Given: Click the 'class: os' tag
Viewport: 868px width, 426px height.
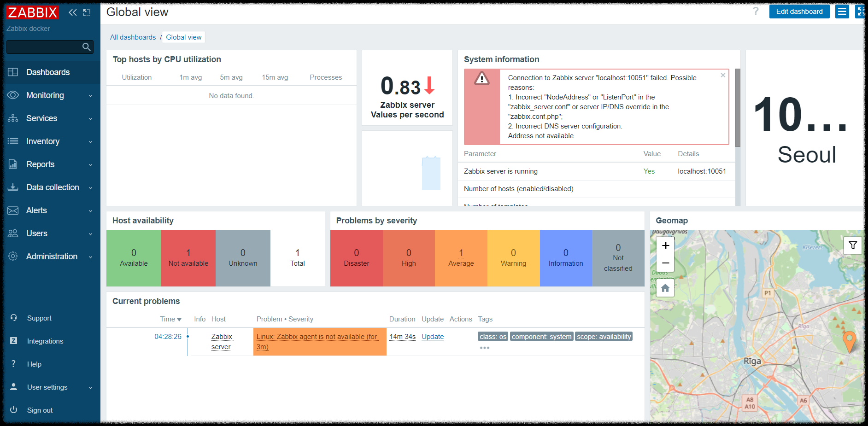Looking at the screenshot, I should (x=493, y=337).
